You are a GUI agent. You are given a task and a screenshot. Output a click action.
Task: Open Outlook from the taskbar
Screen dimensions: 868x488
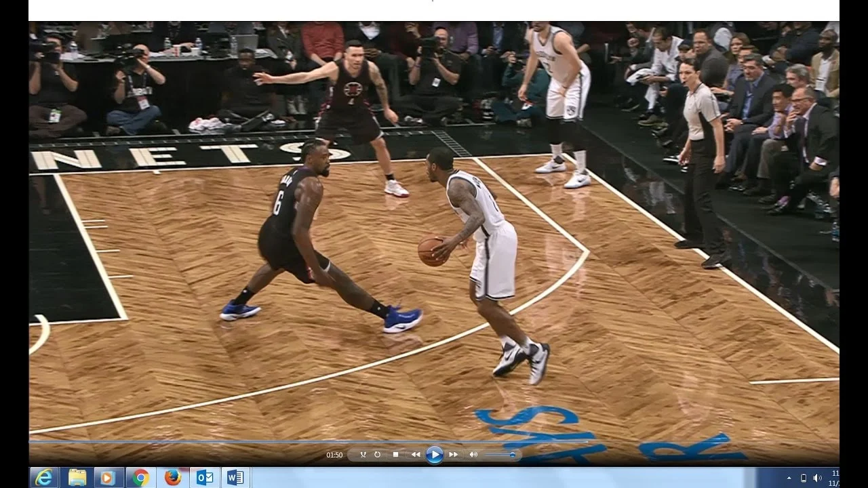204,478
